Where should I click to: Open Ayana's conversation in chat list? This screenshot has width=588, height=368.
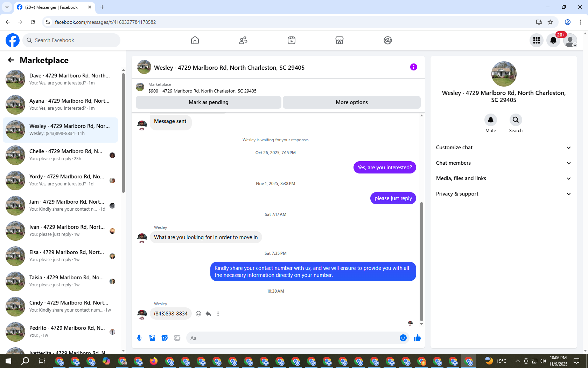click(x=60, y=105)
